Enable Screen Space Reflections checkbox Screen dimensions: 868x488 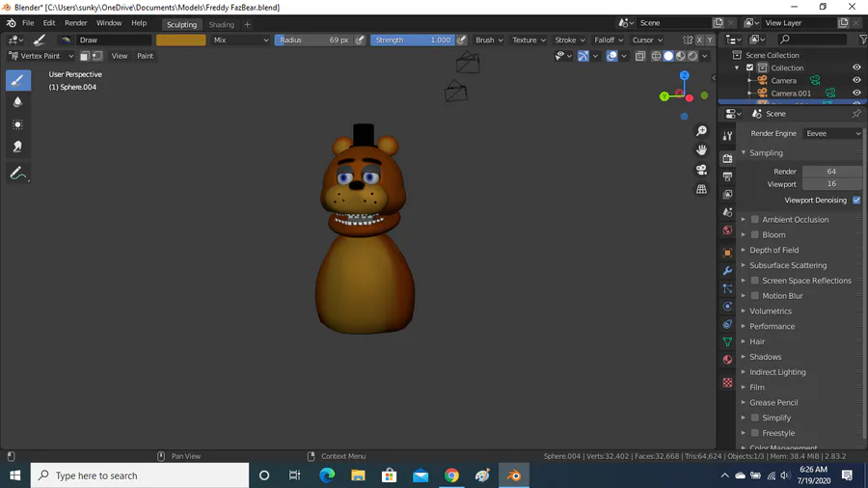pyautogui.click(x=754, y=281)
